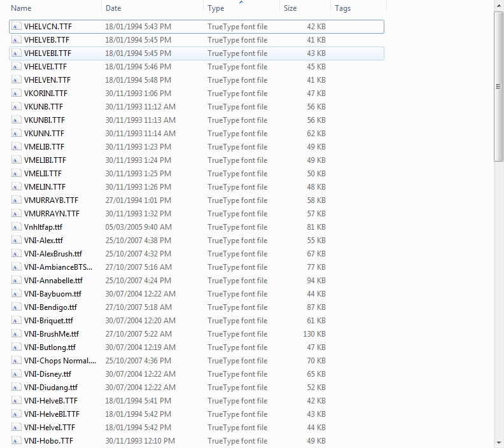Click the 52 KB size value

point(316,388)
